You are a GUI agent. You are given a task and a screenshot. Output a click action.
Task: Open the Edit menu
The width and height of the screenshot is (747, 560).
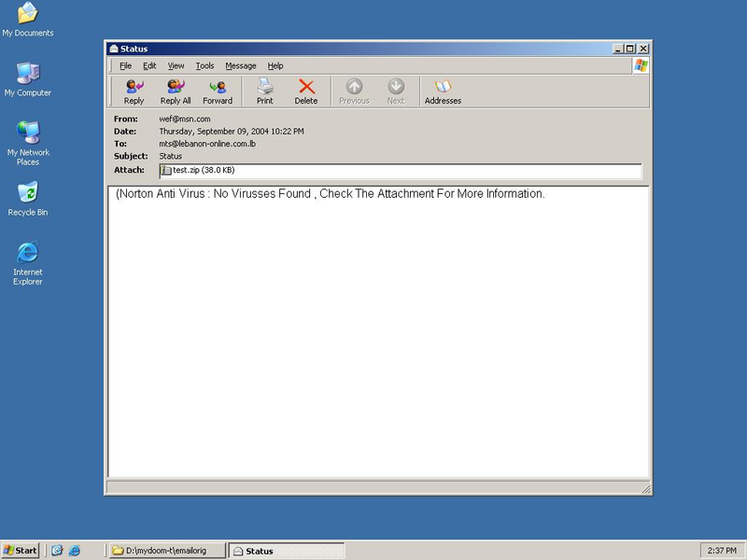pos(149,65)
